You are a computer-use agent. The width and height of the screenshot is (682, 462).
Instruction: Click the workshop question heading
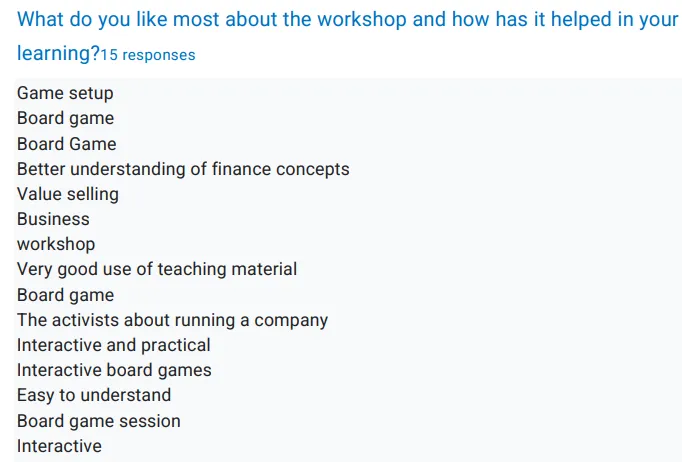pyautogui.click(x=348, y=36)
